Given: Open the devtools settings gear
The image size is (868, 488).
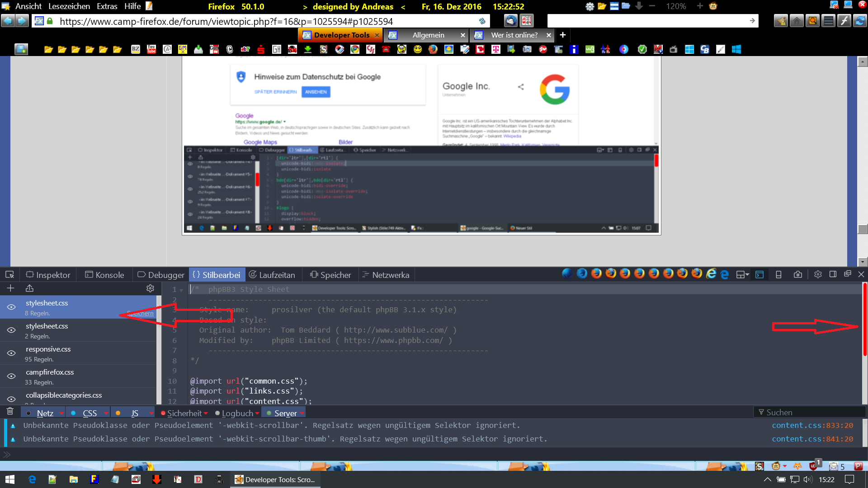Looking at the screenshot, I should tap(817, 275).
